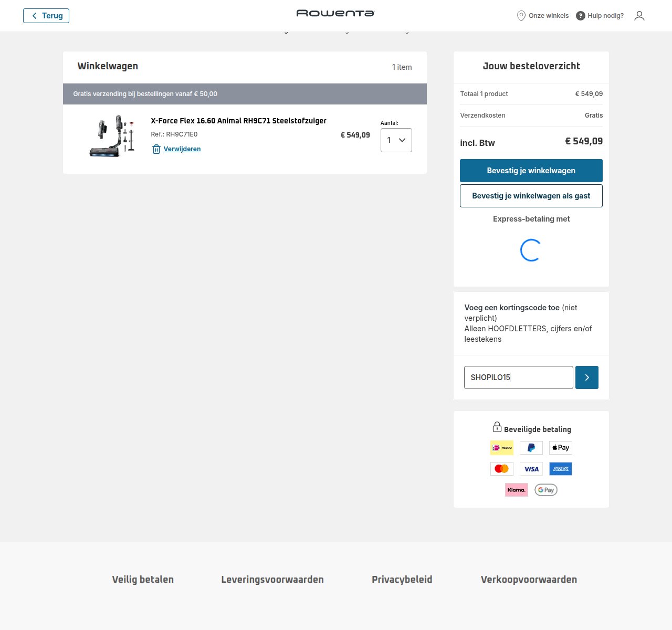Open Veilig betalen footer link
The width and height of the screenshot is (672, 630).
pyautogui.click(x=143, y=580)
